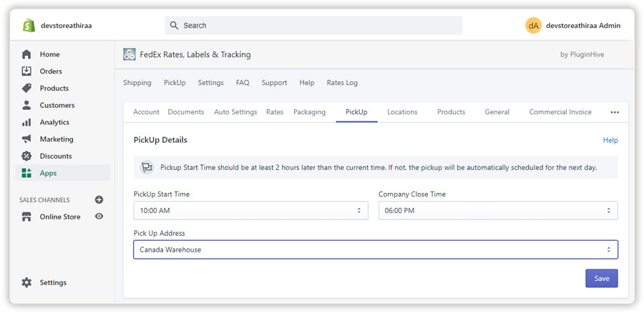Click the Orders inbox icon
Screen dimensions: 644x313
[26, 71]
